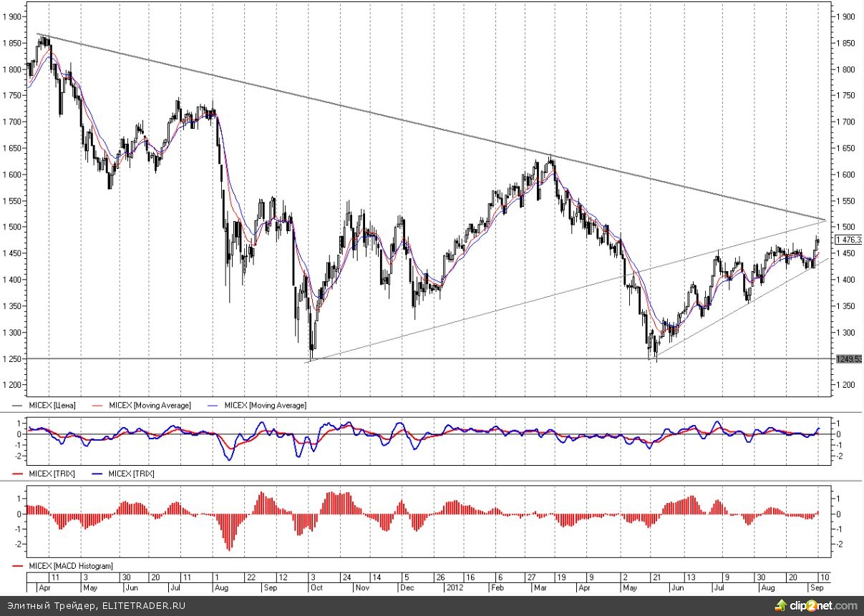Click the Apr label at left start of axis
Viewport: 864px width, 616px height.
point(44,587)
